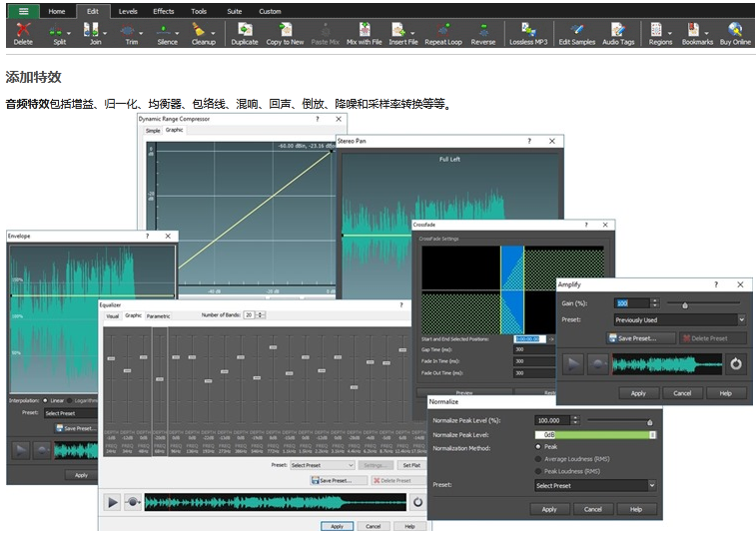Click Set Flat button in Equalizer
The image size is (756, 535).
click(x=410, y=465)
